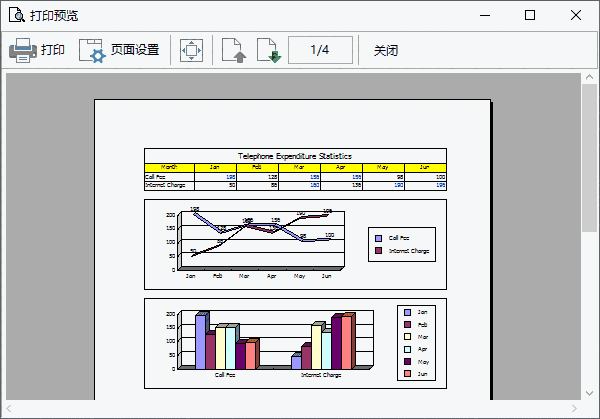600x419 pixels.
Task: Open page setup gear icon
Action: tap(91, 51)
